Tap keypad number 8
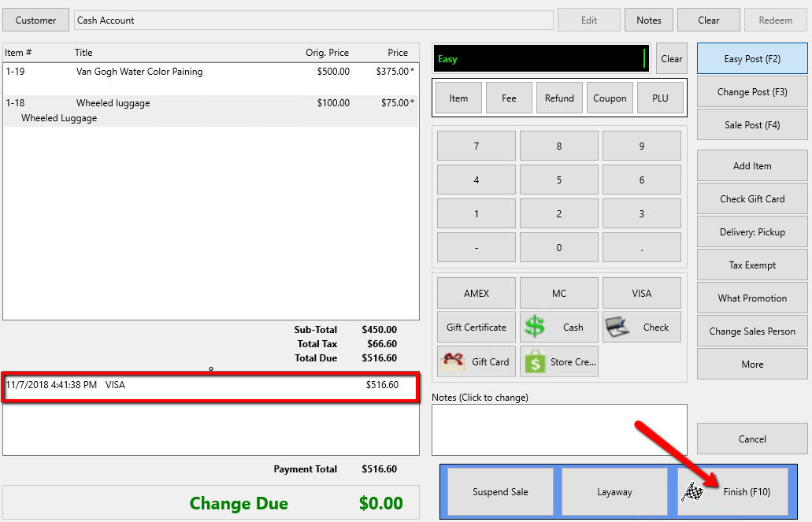Viewport: 812px width, 522px height. pyautogui.click(x=558, y=146)
